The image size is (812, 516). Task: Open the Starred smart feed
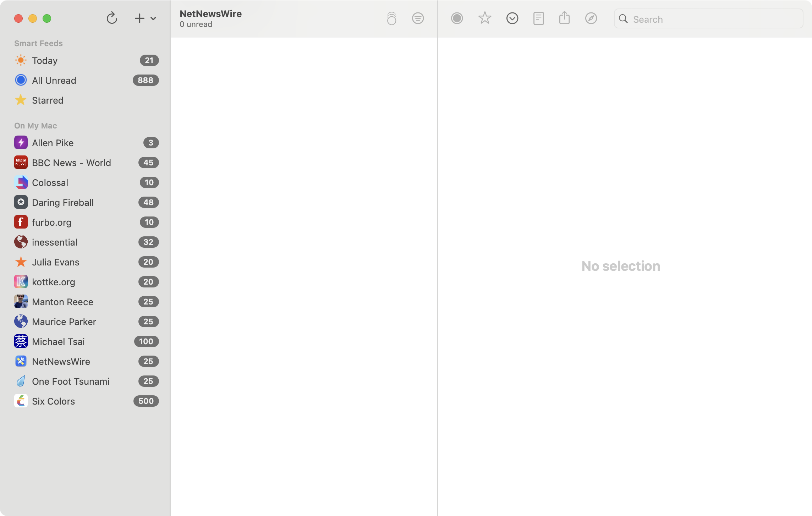coord(48,100)
